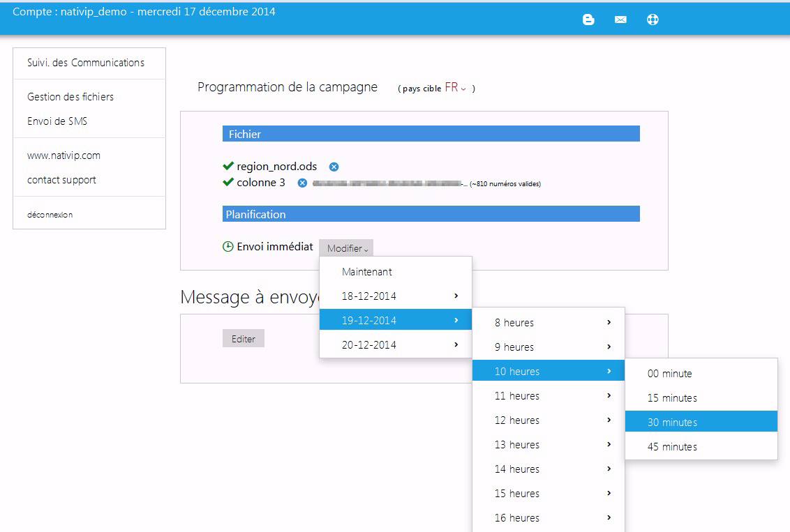Expand the arrow beside 16 heures
This screenshot has height=532, width=790.
click(609, 517)
